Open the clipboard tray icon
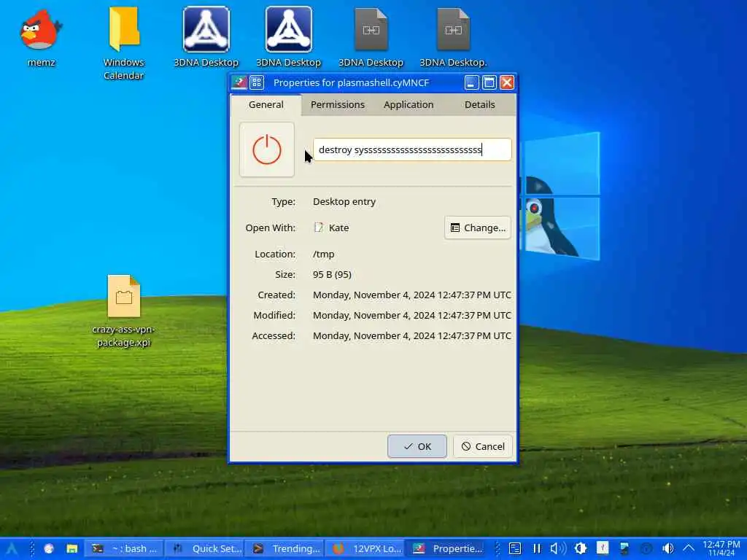The height and width of the screenshot is (560, 747). coord(515,548)
